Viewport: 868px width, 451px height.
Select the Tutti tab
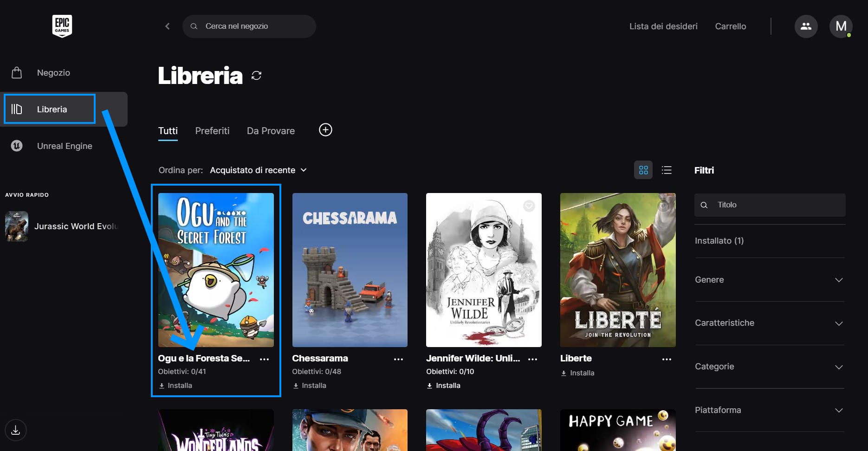[168, 131]
